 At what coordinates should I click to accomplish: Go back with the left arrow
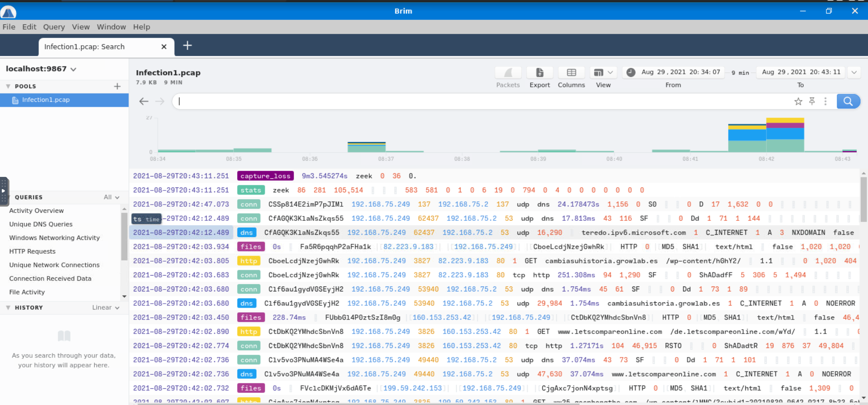click(144, 101)
